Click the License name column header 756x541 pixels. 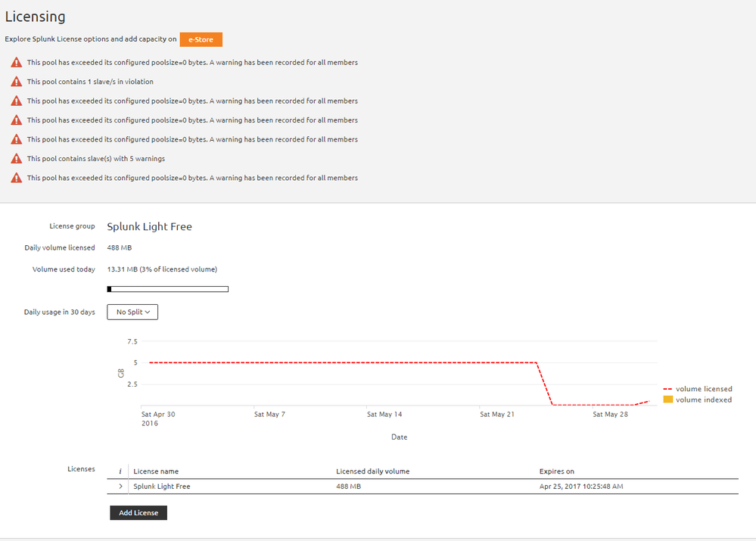pyautogui.click(x=156, y=471)
